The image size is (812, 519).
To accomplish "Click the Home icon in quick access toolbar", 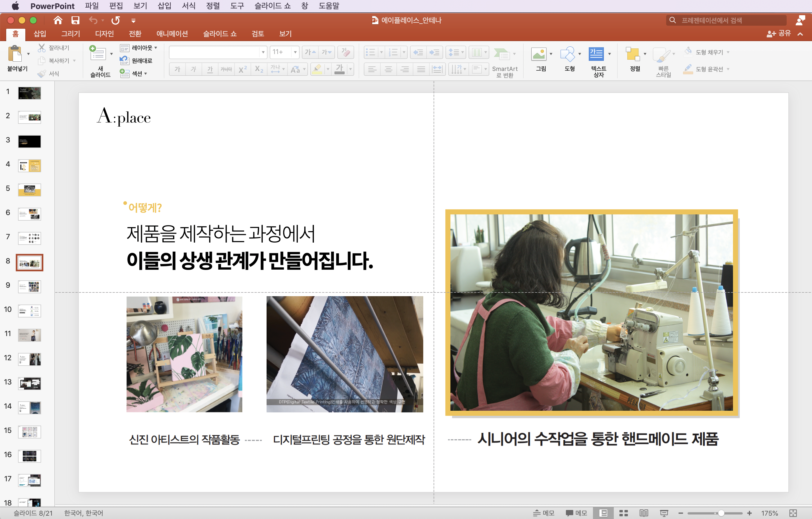I will click(58, 20).
